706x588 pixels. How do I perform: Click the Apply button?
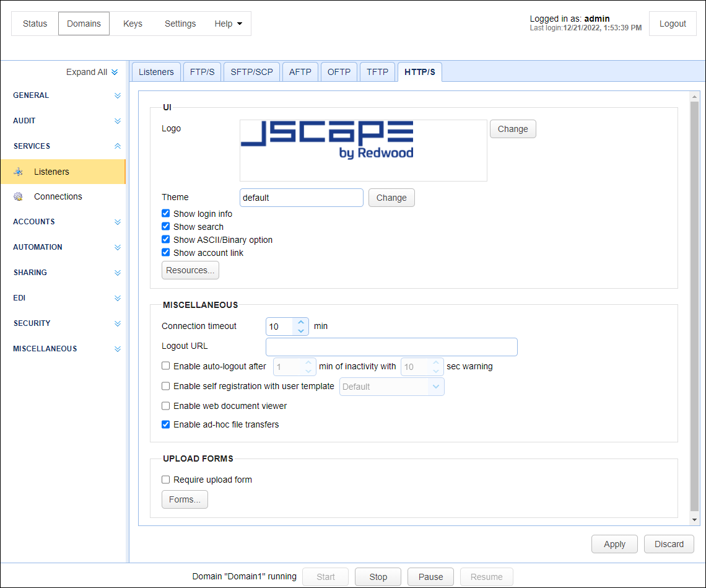click(x=614, y=544)
